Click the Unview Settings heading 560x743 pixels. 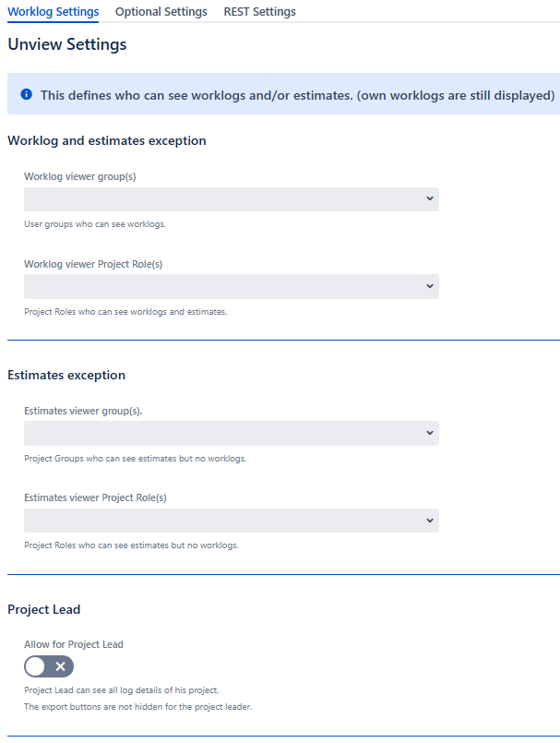(67, 44)
